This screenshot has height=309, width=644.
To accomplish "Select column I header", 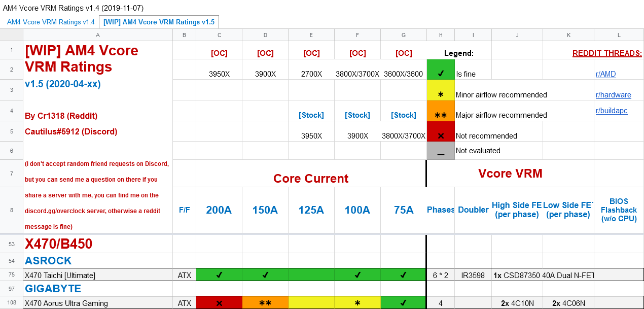I will [x=473, y=35].
